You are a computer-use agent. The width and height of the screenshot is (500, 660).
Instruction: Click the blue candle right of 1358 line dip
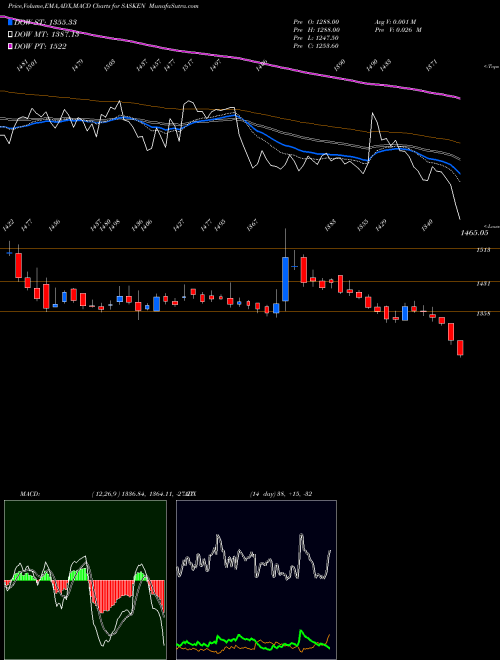click(x=405, y=313)
